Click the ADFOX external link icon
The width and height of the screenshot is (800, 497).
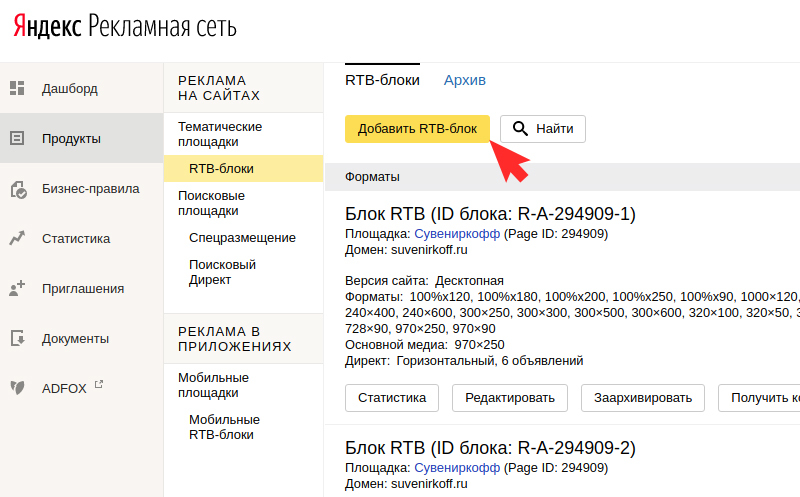pos(99,384)
